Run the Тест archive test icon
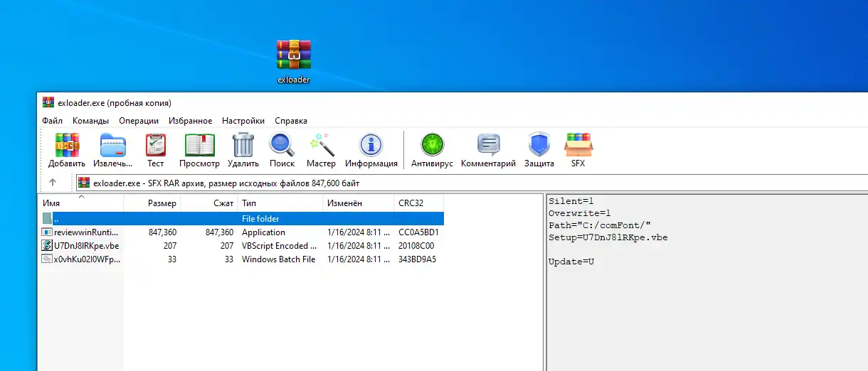 point(155,145)
